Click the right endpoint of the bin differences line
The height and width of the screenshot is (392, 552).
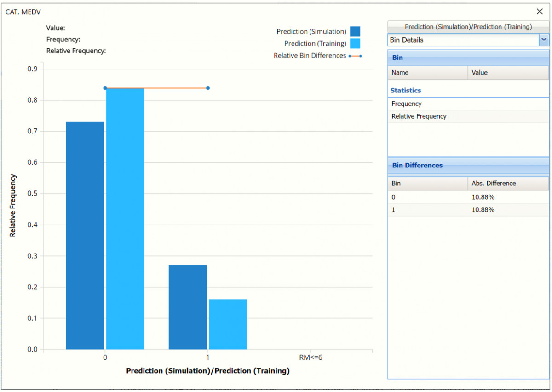click(x=208, y=88)
